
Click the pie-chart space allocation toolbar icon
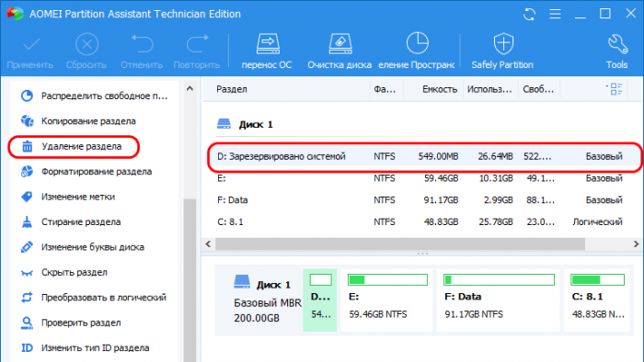pos(418,43)
